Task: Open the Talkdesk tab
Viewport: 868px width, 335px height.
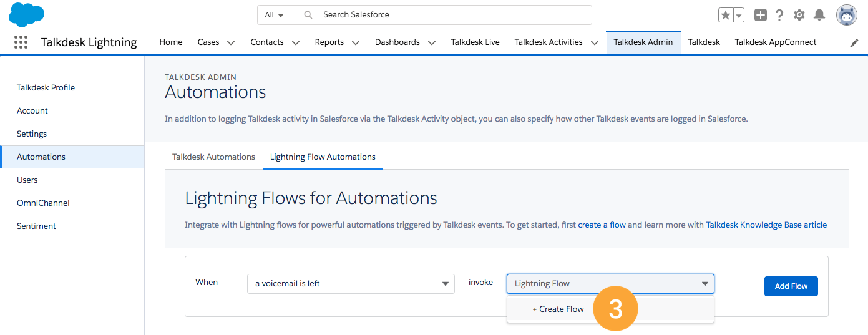Action: pyautogui.click(x=704, y=42)
